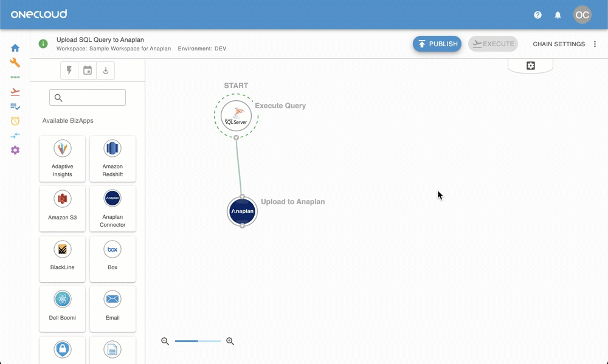Expand the canvas settings tab at top
The height and width of the screenshot is (364, 608).
point(530,66)
